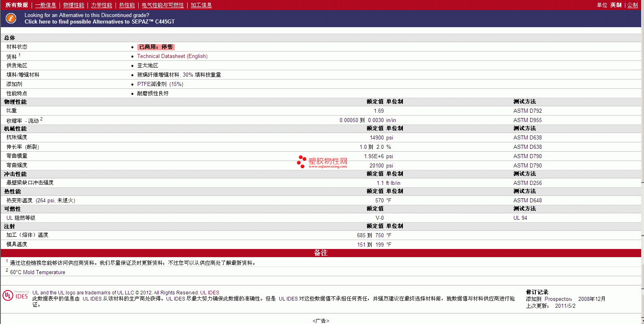
Task: Open the 所有数据 tab
Action: [x=17, y=5]
